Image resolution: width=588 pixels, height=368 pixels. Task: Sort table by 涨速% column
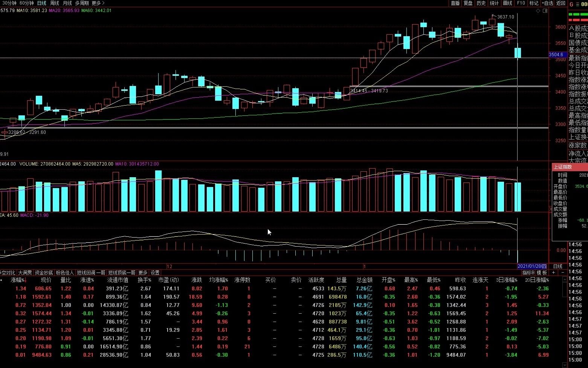pos(87,280)
